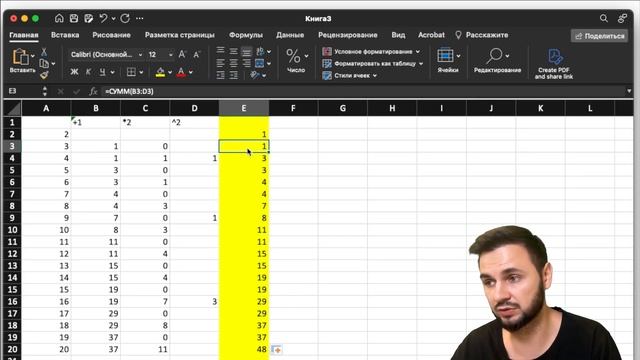Toggle italic formatting (К)
Screen dimensions: 640x360
click(88, 72)
